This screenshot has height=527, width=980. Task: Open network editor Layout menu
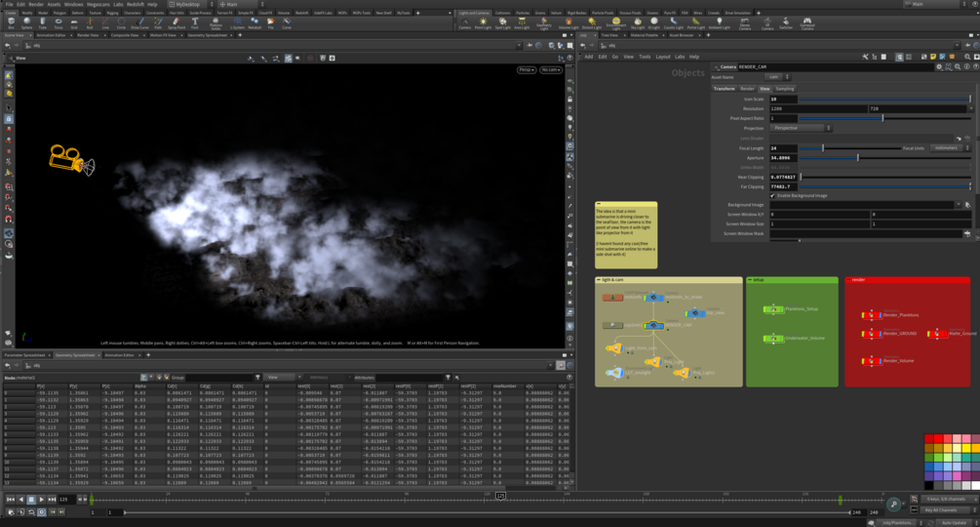662,57
